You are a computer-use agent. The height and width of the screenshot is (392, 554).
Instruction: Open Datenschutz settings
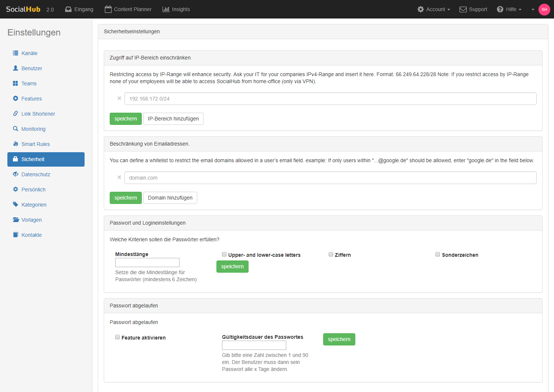pos(46,174)
